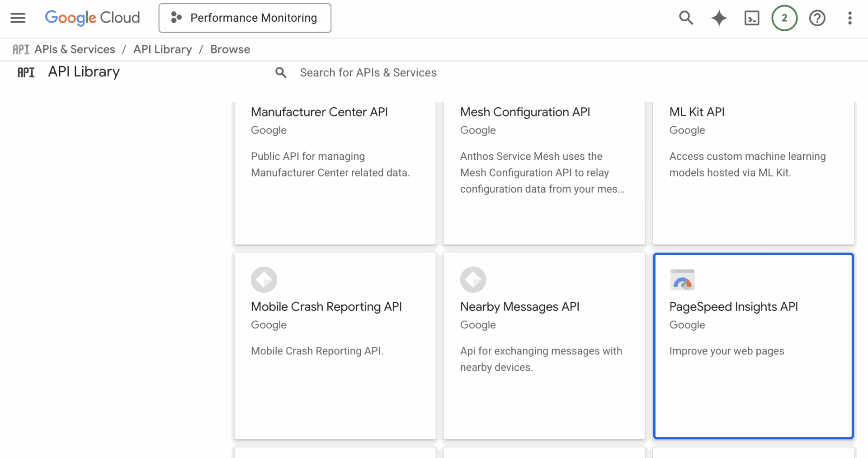Open the Performance Monitoring project picker
This screenshot has width=868, height=458.
(245, 18)
